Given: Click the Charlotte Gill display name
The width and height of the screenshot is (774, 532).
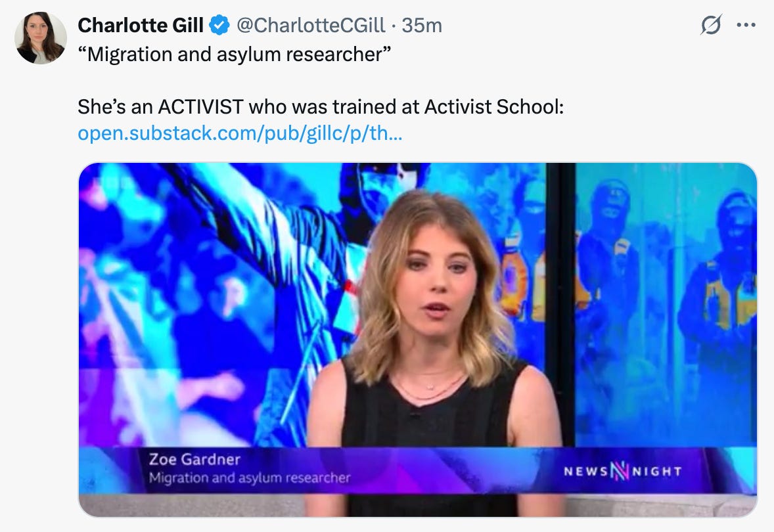Looking at the screenshot, I should pos(141,25).
